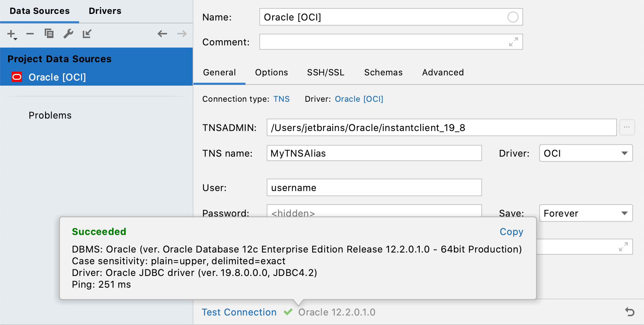This screenshot has height=325, width=644.
Task: Expand the Comment field editor
Action: 513,42
